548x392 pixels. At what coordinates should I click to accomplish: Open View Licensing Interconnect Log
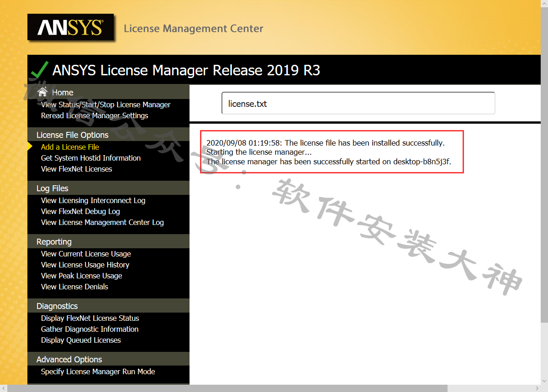click(93, 200)
